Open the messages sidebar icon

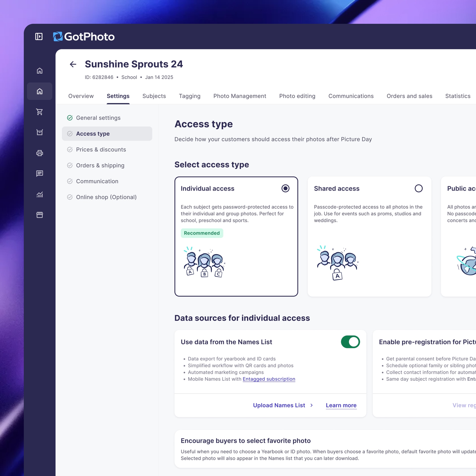tap(40, 174)
